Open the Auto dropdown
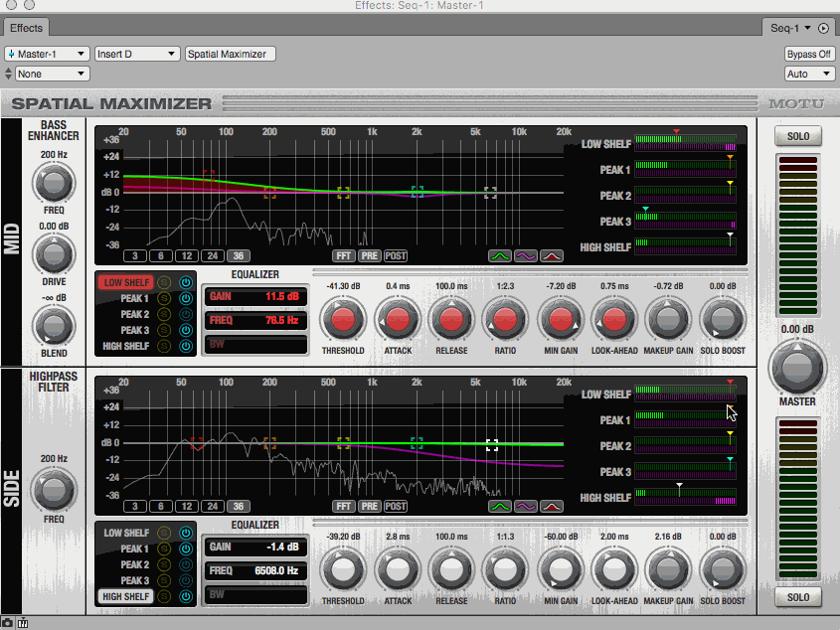 tap(809, 74)
